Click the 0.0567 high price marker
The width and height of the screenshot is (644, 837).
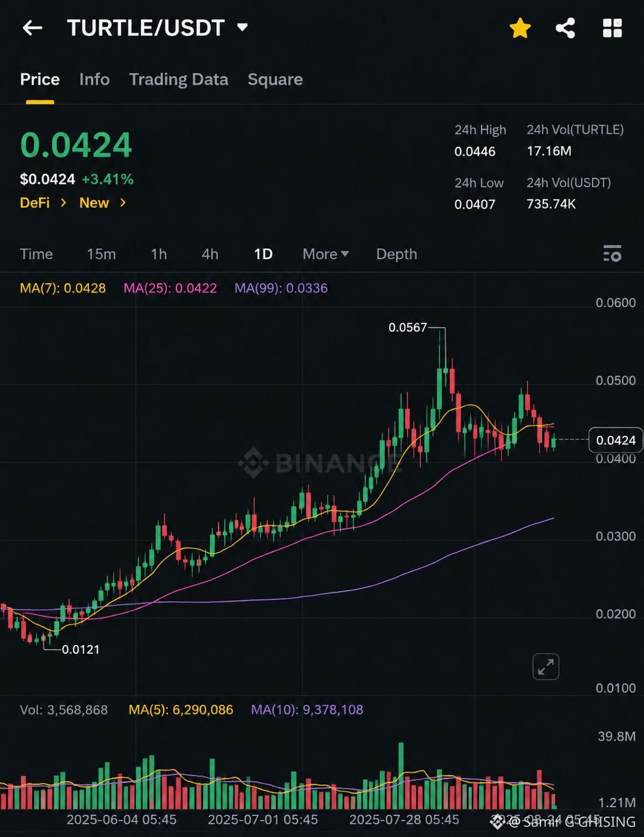(408, 327)
